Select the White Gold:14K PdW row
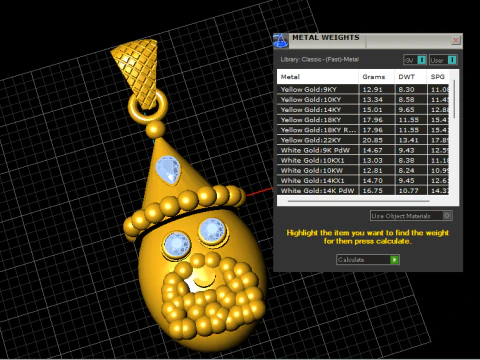 click(x=363, y=191)
